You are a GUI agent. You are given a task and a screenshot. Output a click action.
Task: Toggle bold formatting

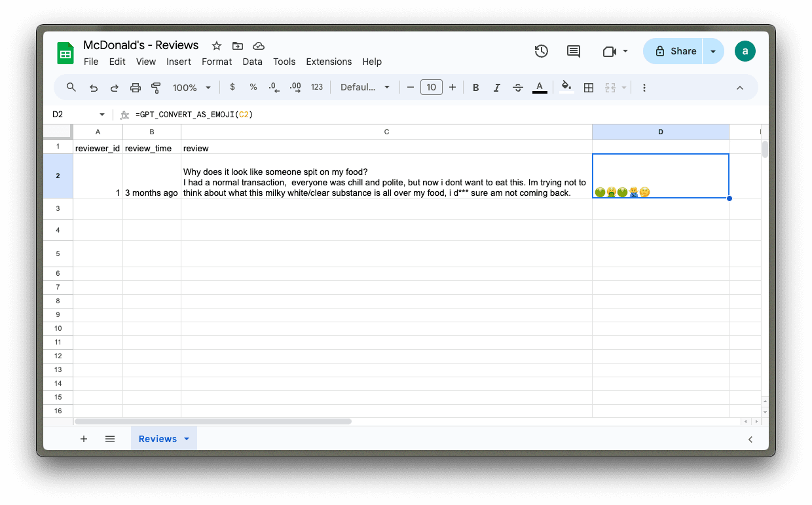[476, 87]
